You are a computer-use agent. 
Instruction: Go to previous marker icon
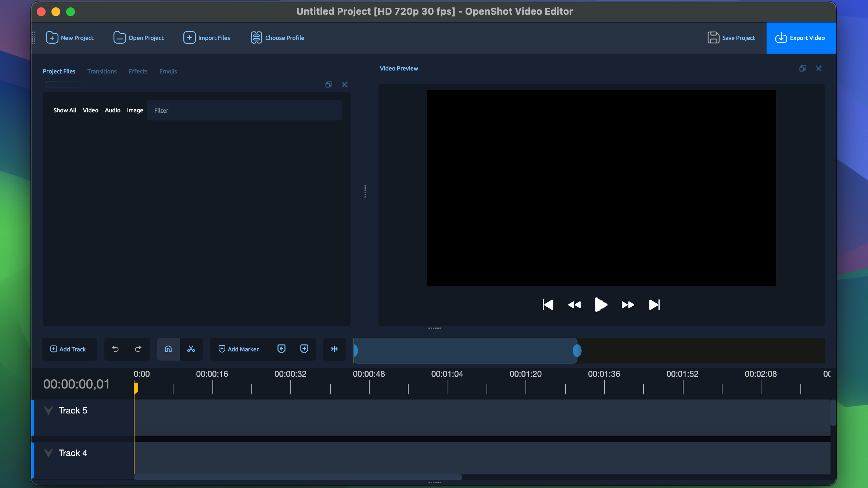281,349
